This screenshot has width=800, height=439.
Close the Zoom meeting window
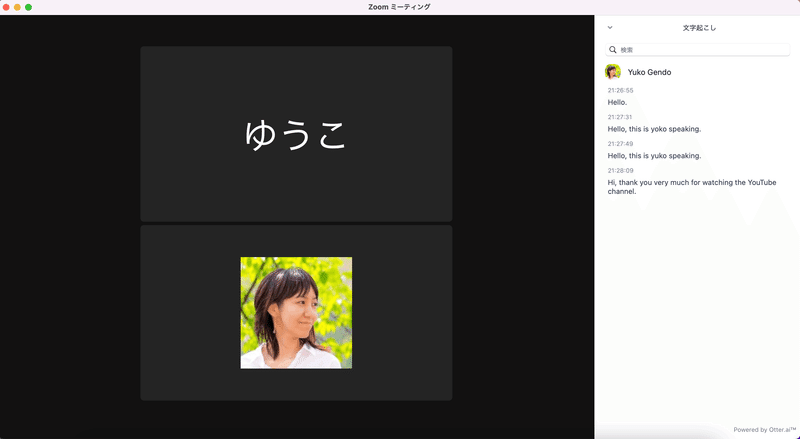pos(6,7)
